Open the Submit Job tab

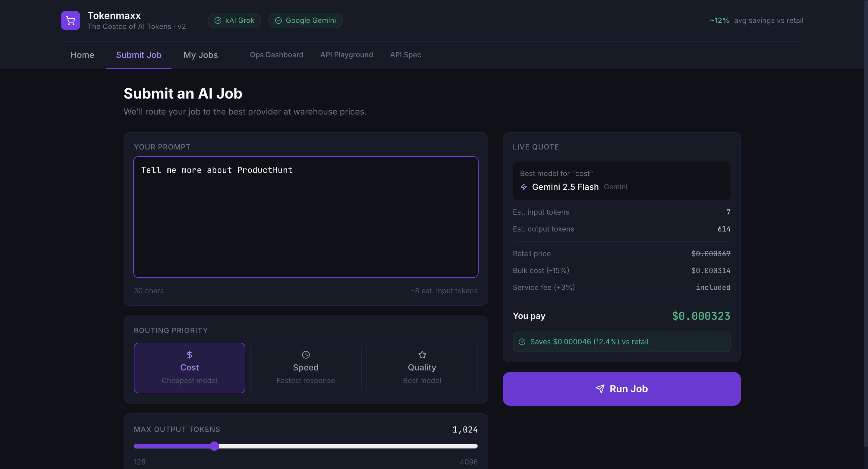click(x=139, y=55)
